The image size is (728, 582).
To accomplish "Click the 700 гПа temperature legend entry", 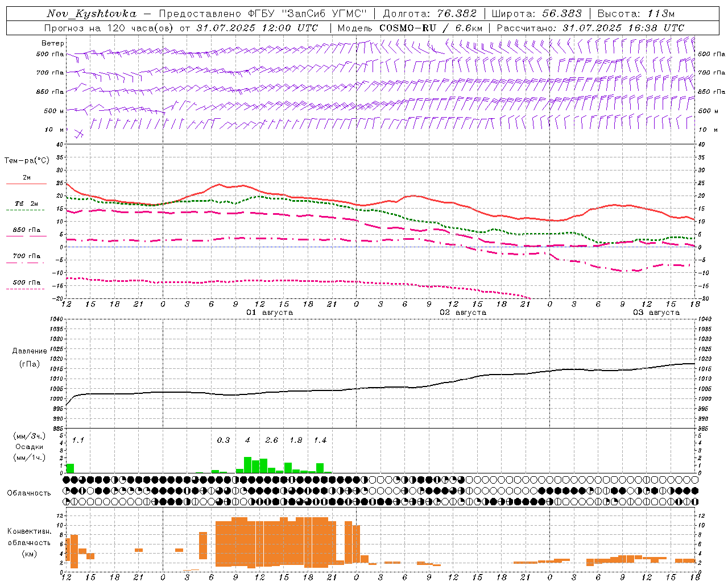I will point(26,259).
